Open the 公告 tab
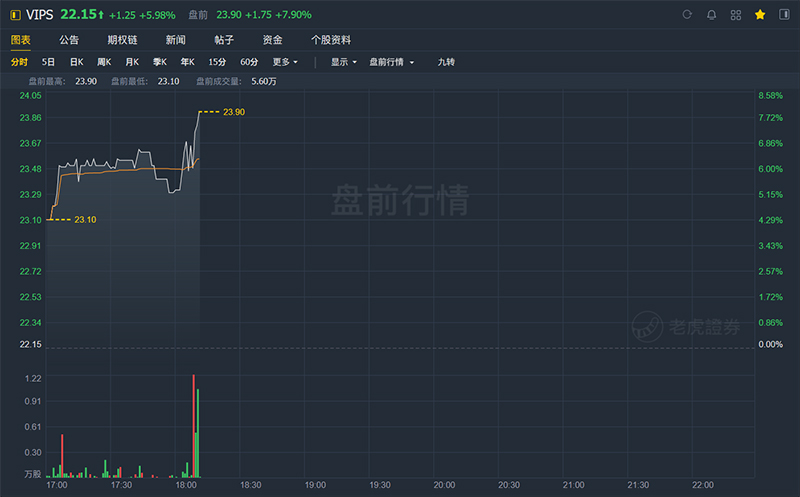The image size is (800, 497). 69,40
